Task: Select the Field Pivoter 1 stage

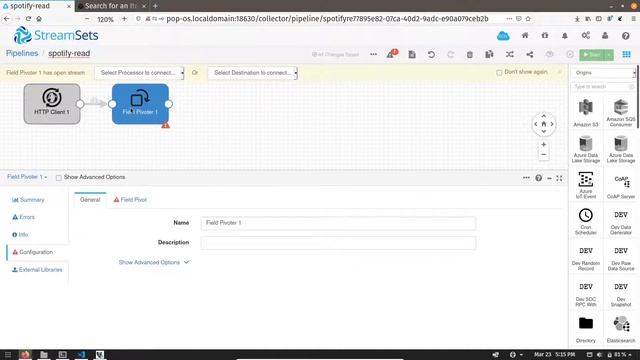Action: click(x=140, y=104)
